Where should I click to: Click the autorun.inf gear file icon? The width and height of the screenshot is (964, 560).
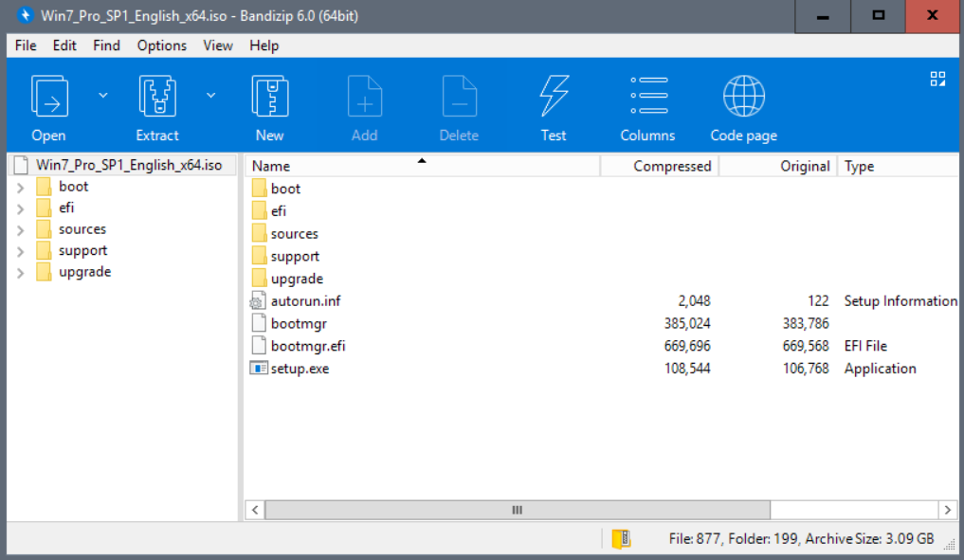[x=258, y=301]
